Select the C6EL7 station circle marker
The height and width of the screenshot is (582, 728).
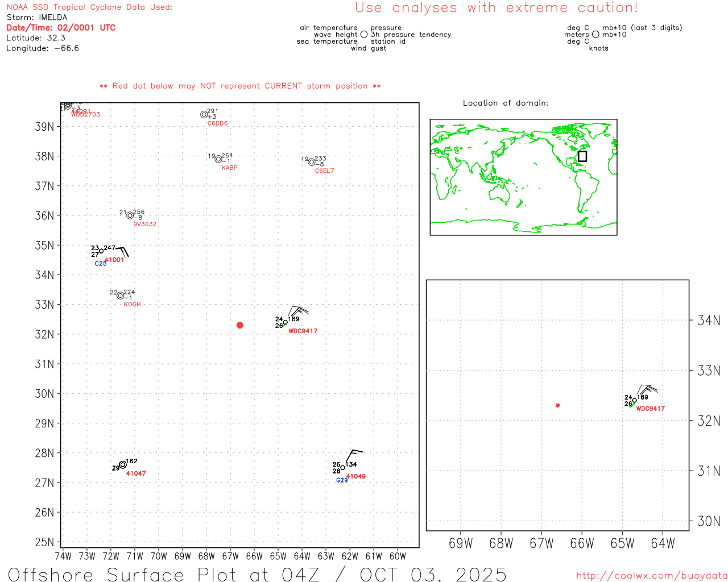(x=311, y=163)
